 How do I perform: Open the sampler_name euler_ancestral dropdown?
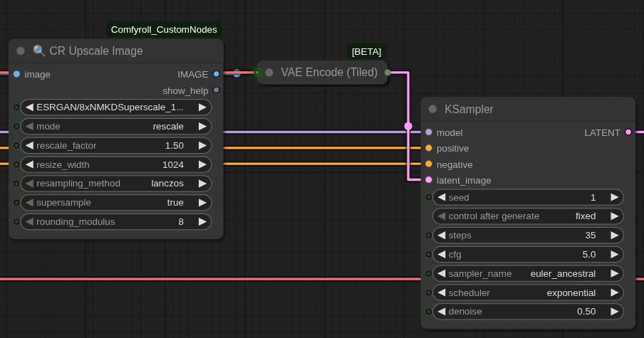528,273
